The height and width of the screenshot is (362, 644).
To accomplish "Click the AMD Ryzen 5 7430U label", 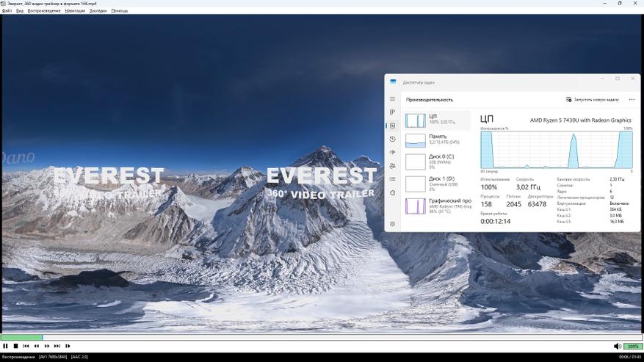I will click(x=580, y=120).
